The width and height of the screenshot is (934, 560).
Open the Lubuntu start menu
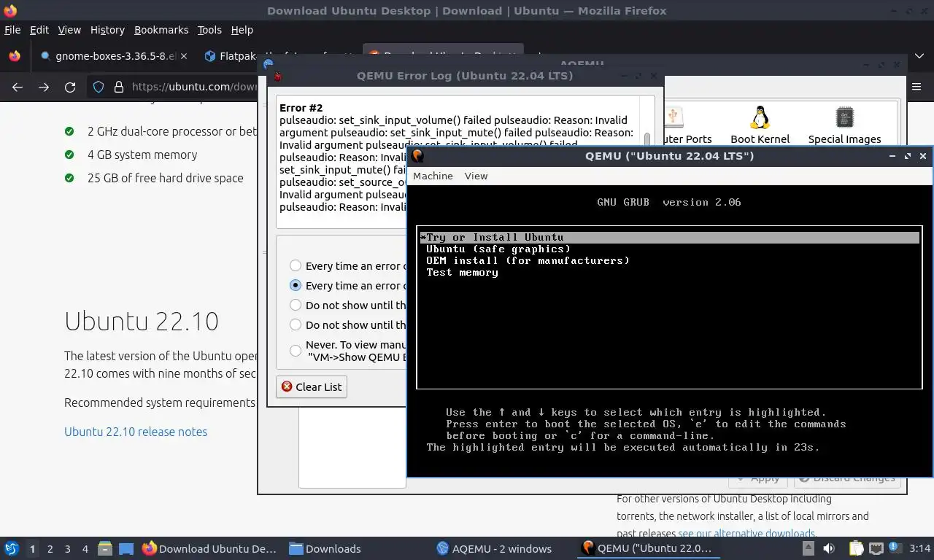point(12,548)
